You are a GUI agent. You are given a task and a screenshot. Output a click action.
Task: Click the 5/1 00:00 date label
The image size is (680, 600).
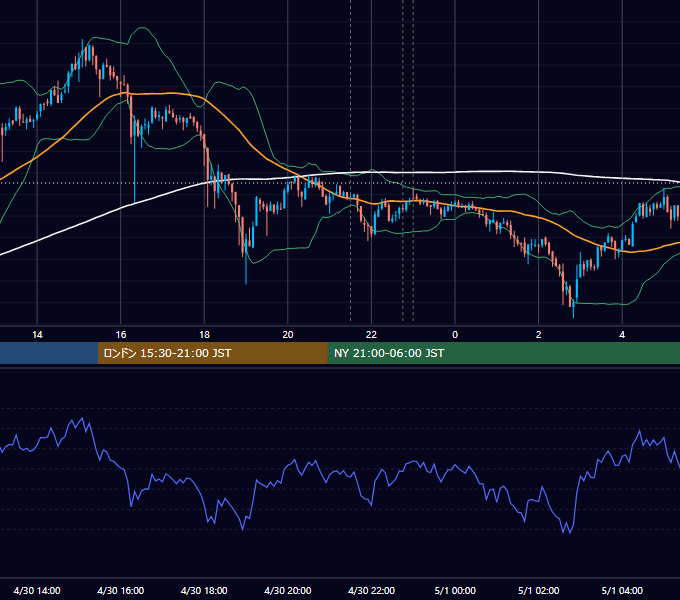(x=455, y=590)
